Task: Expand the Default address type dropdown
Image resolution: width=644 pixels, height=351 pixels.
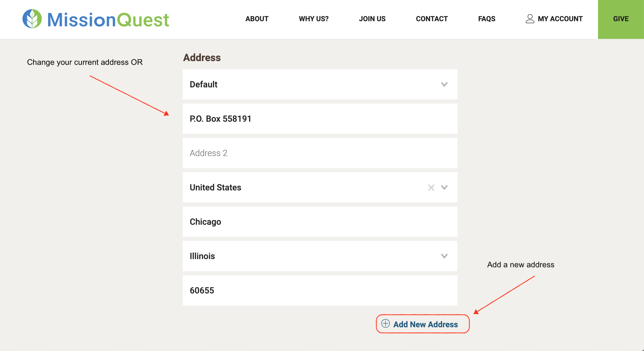Action: click(x=444, y=84)
